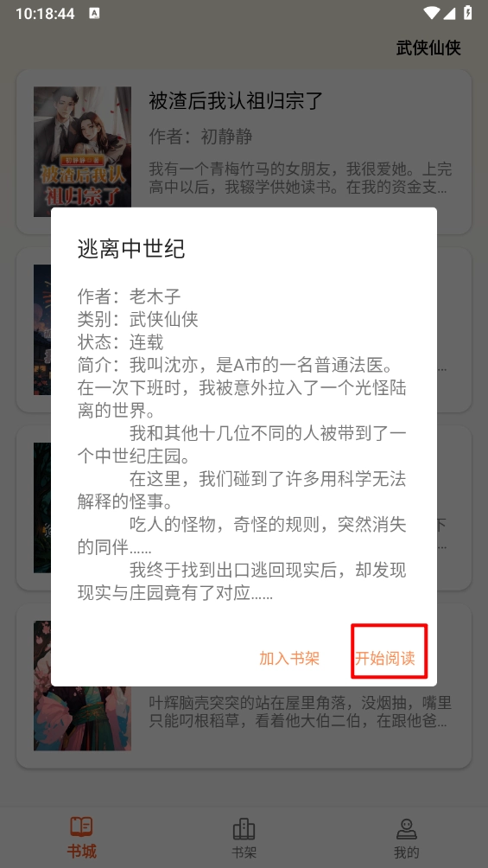Open the 书架 bookshelf icon
The height and width of the screenshot is (868, 488).
coord(244,829)
